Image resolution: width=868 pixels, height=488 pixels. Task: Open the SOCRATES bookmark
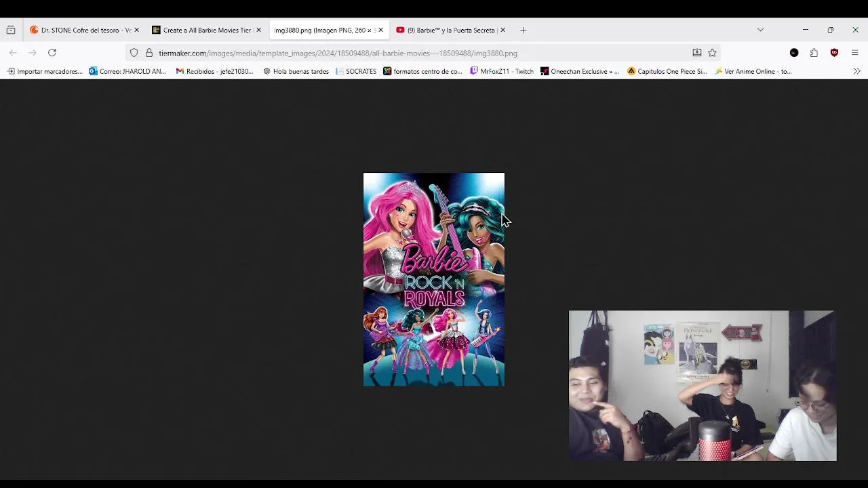355,71
